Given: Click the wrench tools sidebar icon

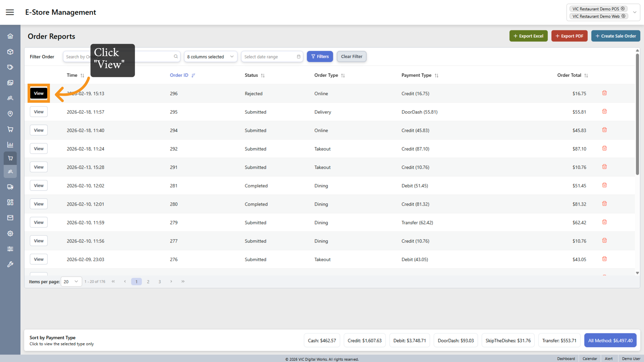Looking at the screenshot, I should (x=10, y=264).
